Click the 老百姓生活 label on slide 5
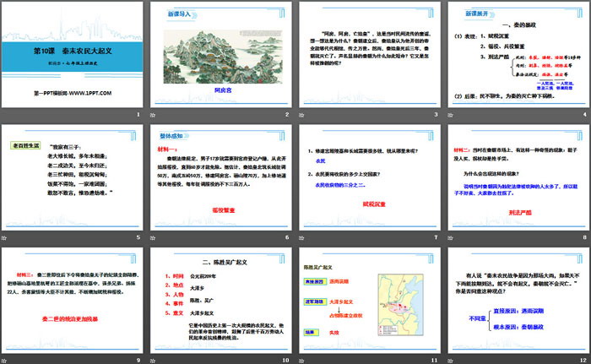591x364 pixels. click(25, 145)
